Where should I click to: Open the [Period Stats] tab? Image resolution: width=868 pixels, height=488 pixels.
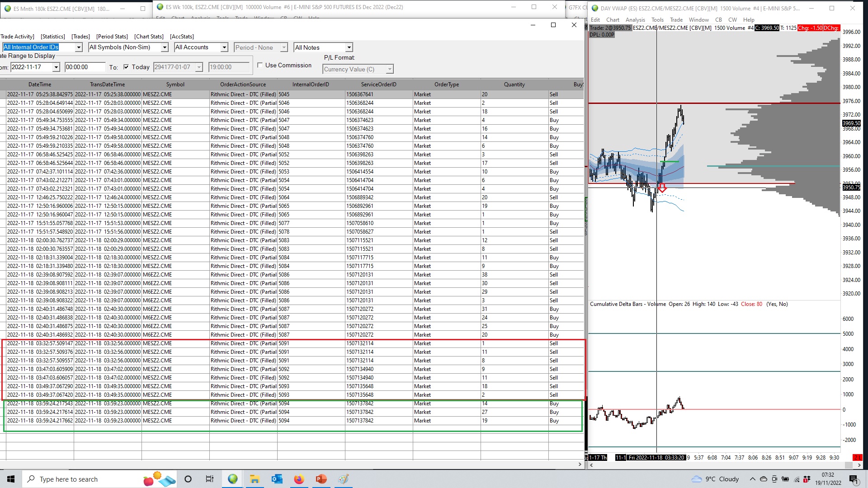pyautogui.click(x=112, y=37)
